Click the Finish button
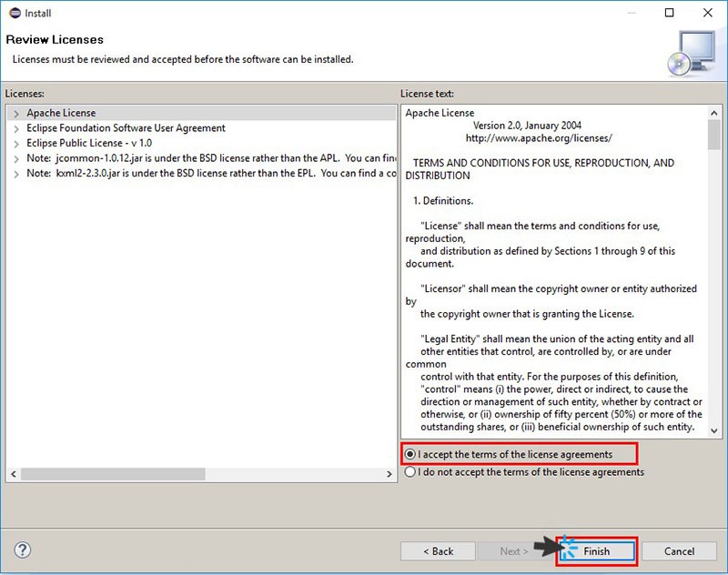This screenshot has width=728, height=575. click(596, 551)
